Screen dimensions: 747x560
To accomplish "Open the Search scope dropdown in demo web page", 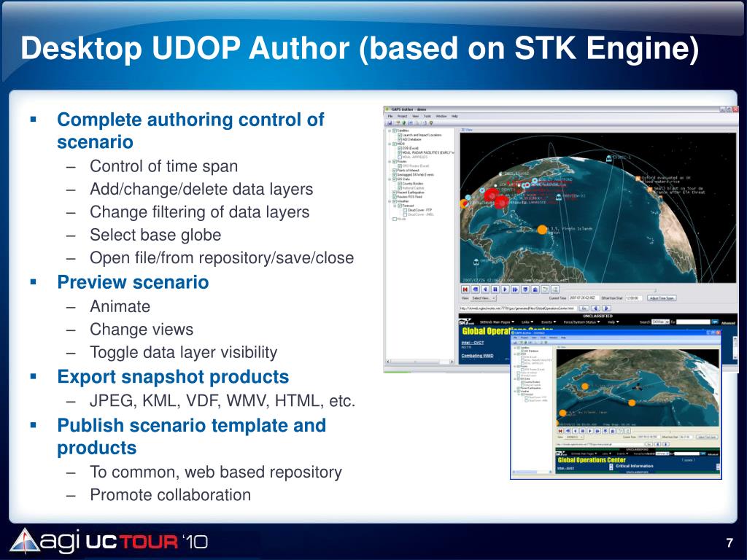I will click(660, 322).
